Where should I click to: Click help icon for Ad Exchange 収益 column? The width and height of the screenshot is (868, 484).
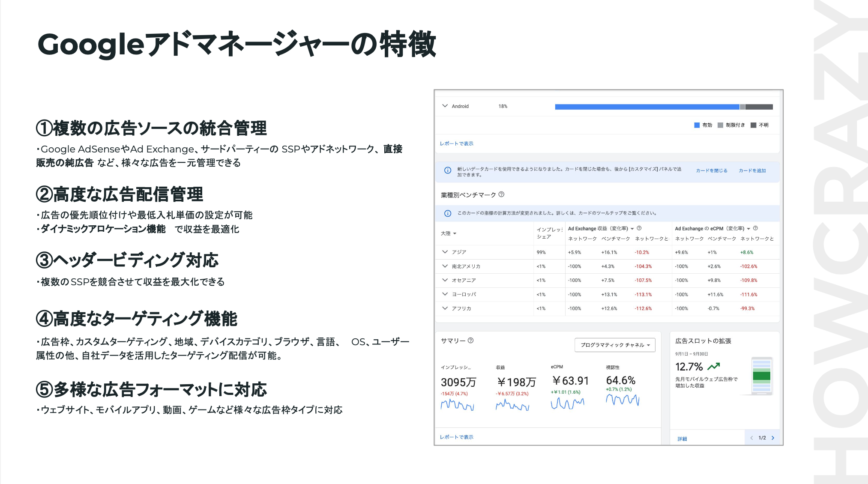pyautogui.click(x=639, y=228)
